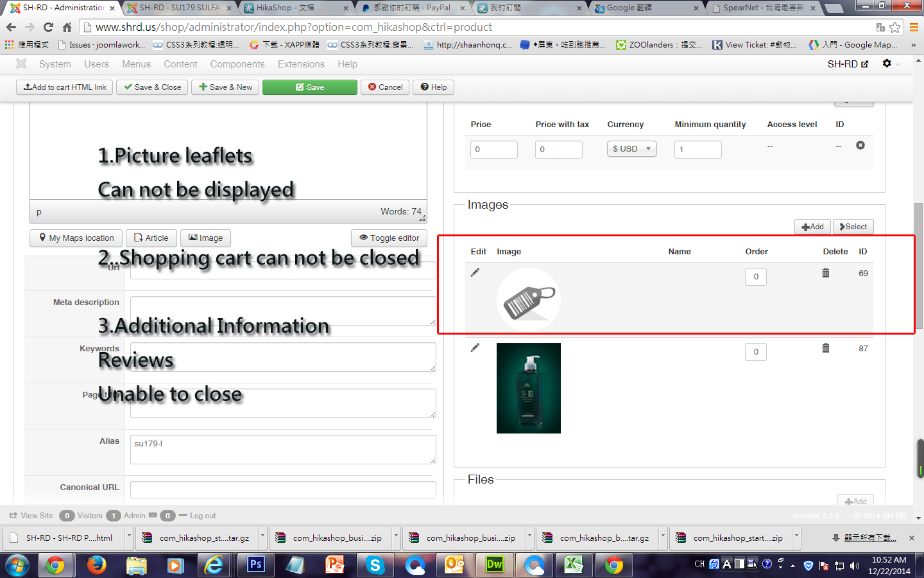Open Dreamweaver from the taskbar
924x578 pixels.
[x=495, y=565]
